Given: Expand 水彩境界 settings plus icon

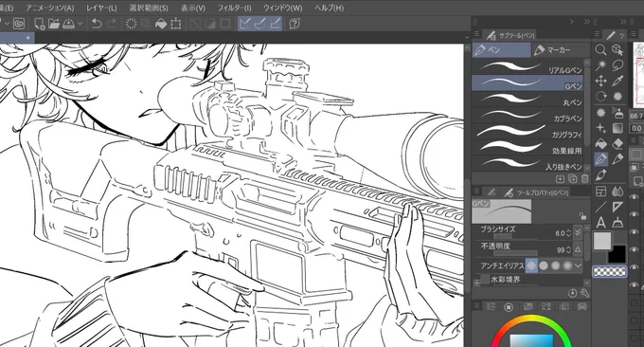Looking at the screenshot, I should point(476,283).
